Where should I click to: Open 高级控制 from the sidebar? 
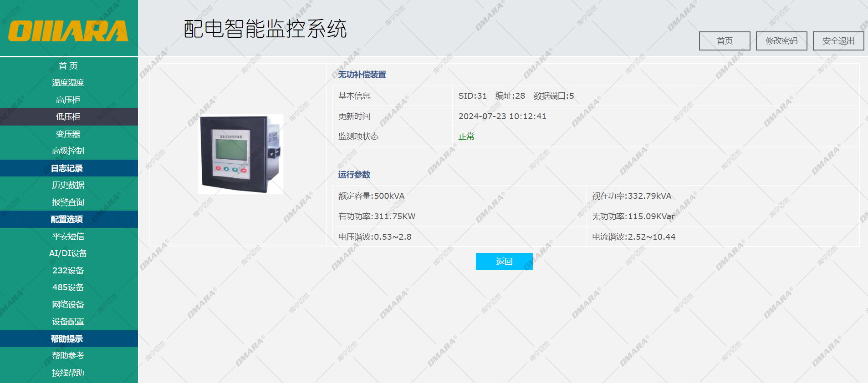(68, 151)
